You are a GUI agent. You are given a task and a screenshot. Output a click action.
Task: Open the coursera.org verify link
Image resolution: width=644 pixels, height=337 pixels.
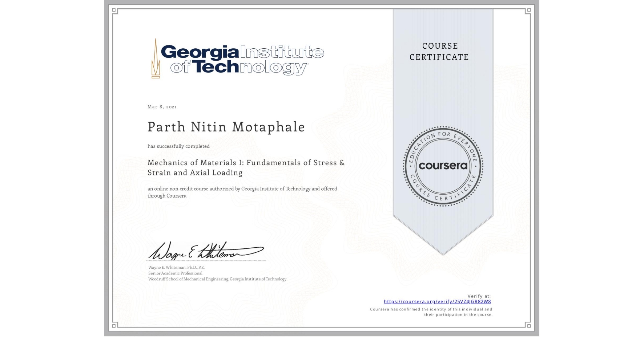click(x=437, y=301)
